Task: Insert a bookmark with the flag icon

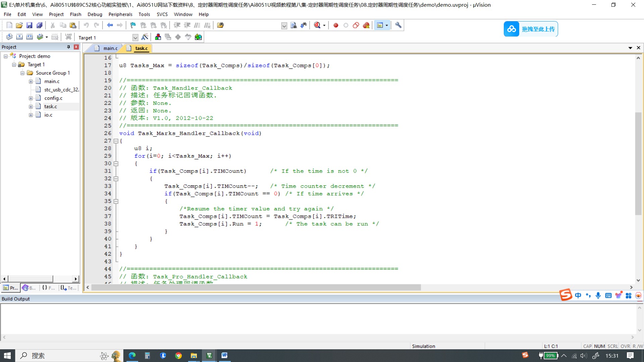Action: (133, 25)
